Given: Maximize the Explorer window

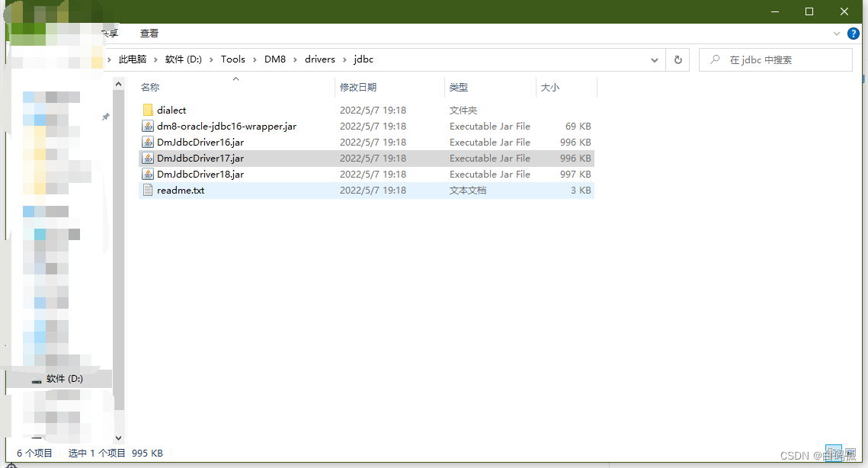Looking at the screenshot, I should (809, 11).
